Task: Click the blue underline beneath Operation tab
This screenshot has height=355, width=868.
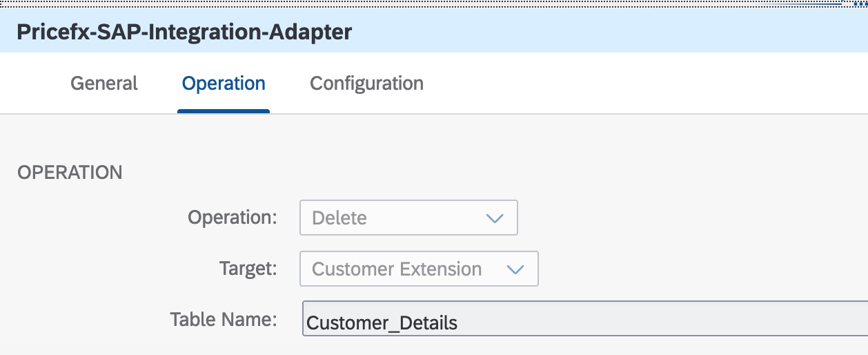Action: tap(224, 111)
